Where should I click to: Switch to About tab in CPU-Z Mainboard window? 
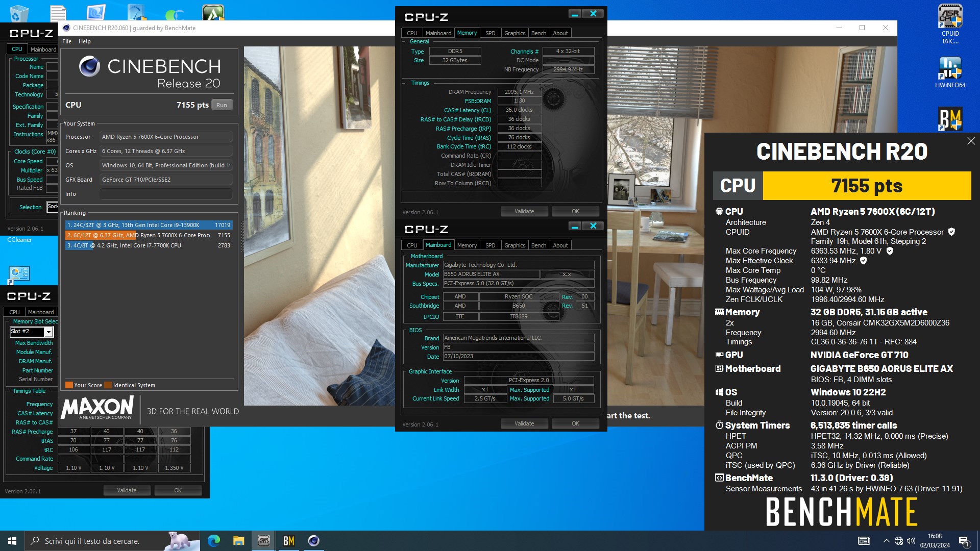pyautogui.click(x=560, y=245)
